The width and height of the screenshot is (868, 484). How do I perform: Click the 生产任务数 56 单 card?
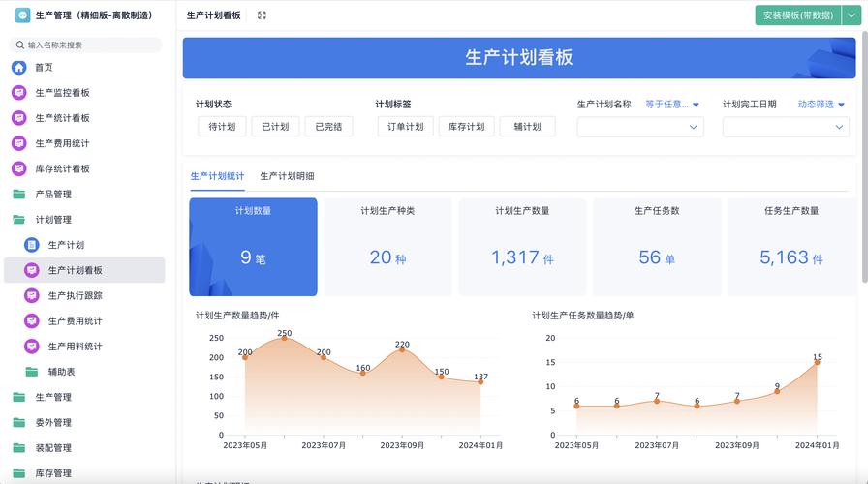click(x=657, y=247)
